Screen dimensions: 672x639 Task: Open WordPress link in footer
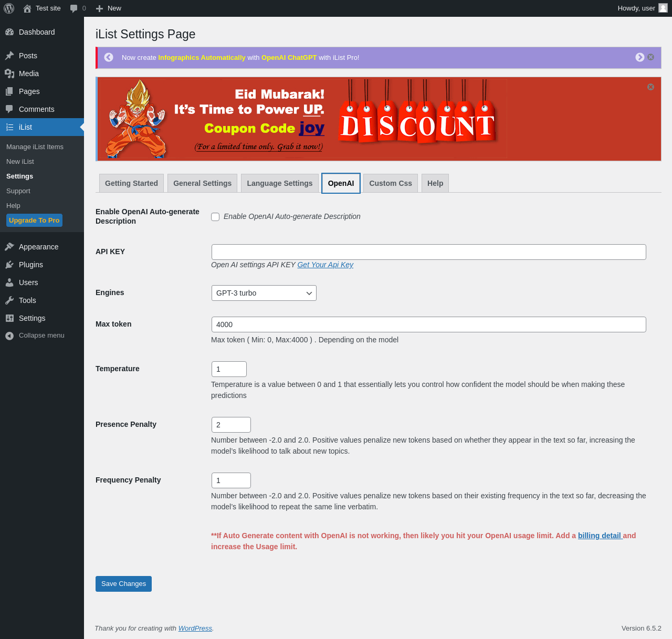coord(195,628)
